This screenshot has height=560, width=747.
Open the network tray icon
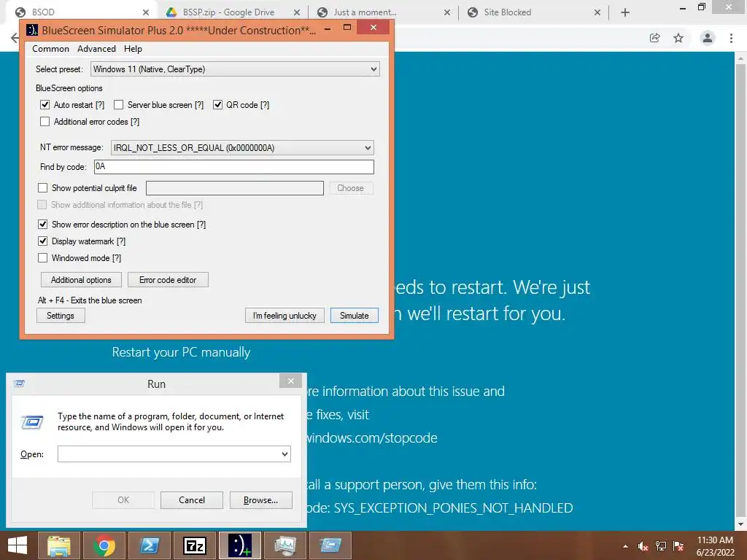click(661, 546)
